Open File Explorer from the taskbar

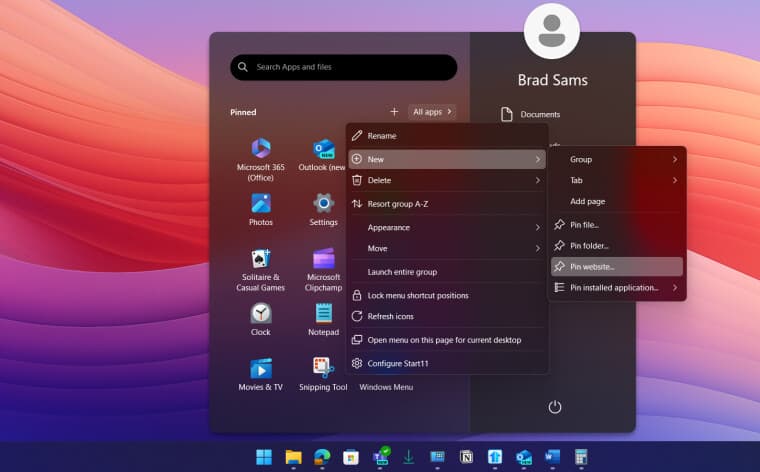[293, 457]
